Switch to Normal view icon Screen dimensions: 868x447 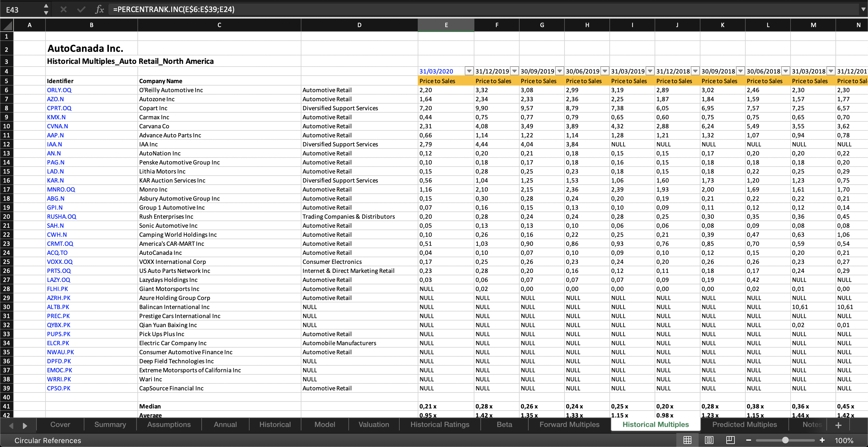(687, 440)
